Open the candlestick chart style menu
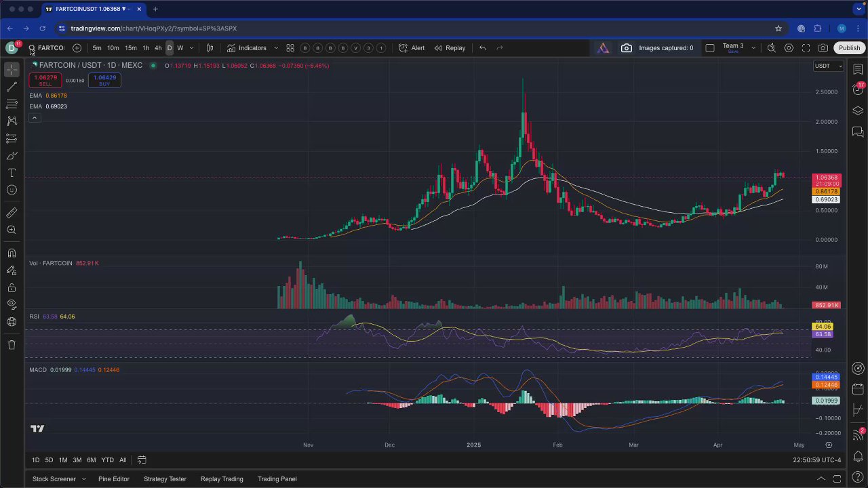The image size is (868, 488). pyautogui.click(x=210, y=48)
